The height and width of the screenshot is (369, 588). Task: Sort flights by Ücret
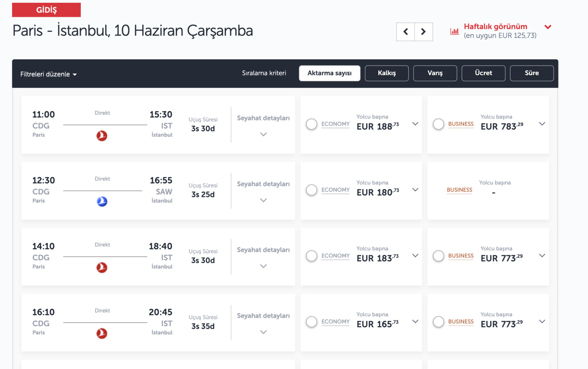pos(483,73)
